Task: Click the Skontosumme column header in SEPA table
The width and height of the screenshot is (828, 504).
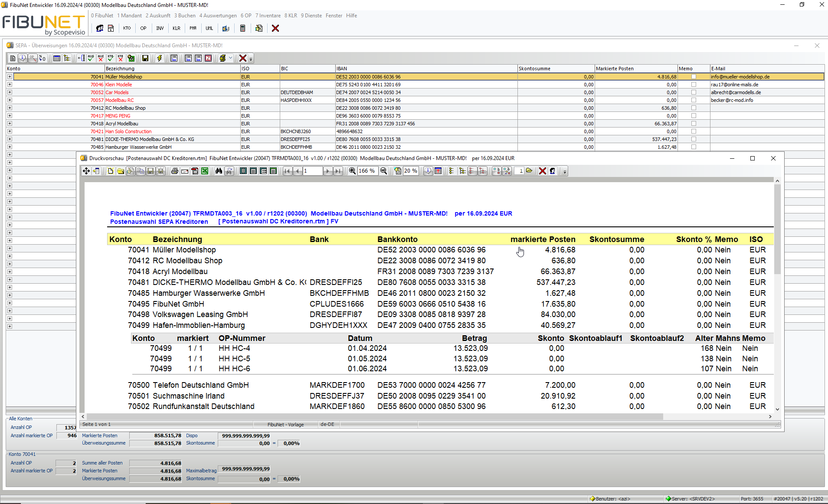Action: click(x=556, y=69)
